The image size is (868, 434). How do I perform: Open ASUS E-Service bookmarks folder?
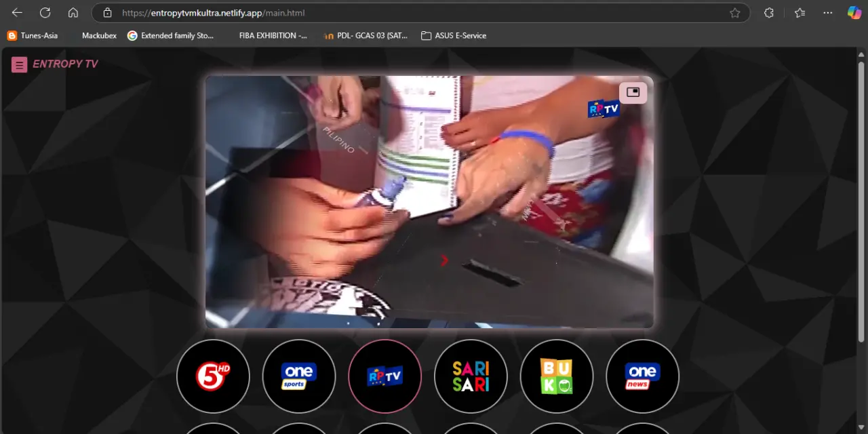(x=454, y=35)
